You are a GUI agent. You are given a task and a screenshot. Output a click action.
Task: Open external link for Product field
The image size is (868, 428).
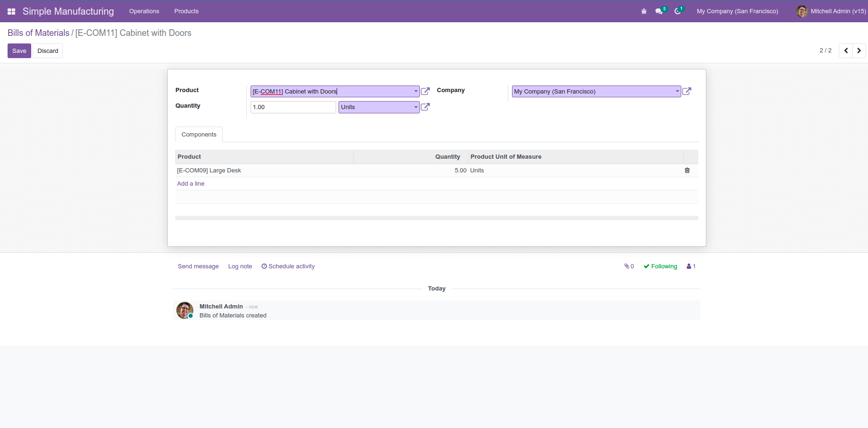(425, 91)
